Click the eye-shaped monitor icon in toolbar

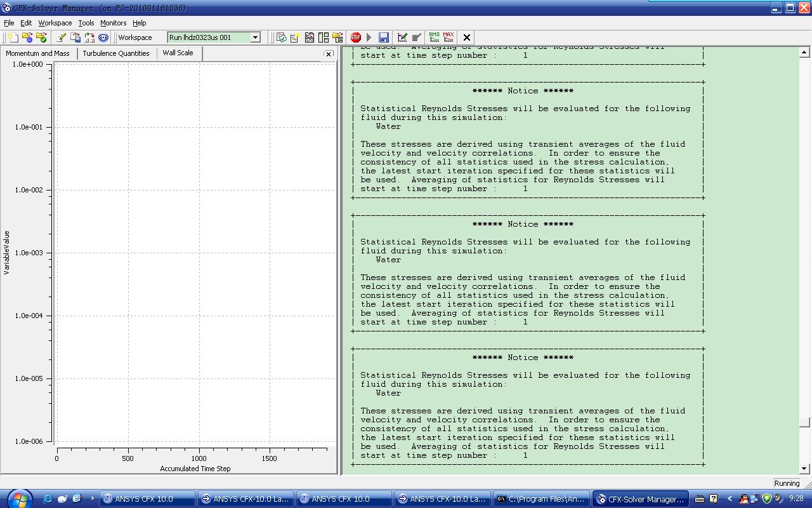point(103,37)
